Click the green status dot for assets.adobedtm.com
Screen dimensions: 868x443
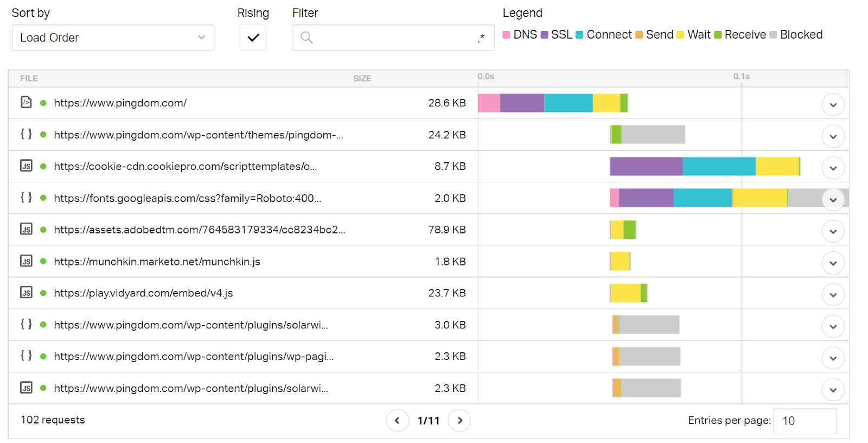coord(43,230)
